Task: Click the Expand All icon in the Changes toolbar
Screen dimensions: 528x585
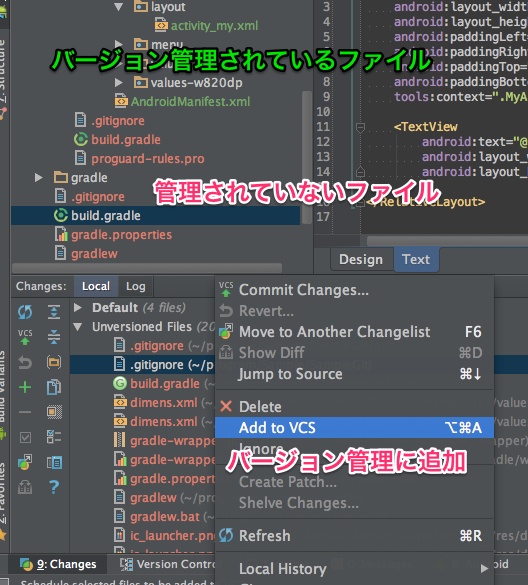Action: 54,312
